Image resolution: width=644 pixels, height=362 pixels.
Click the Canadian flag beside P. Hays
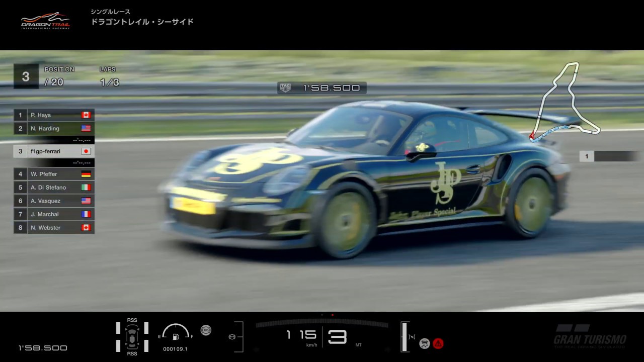tap(86, 115)
